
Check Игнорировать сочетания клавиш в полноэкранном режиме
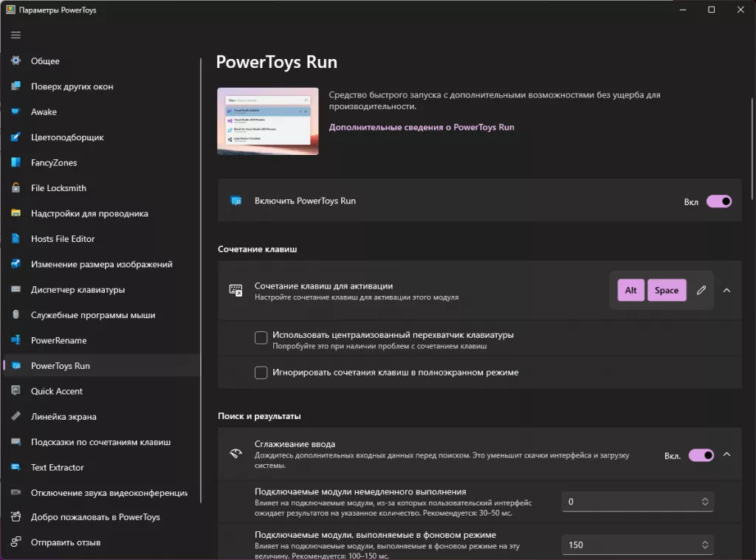261,373
